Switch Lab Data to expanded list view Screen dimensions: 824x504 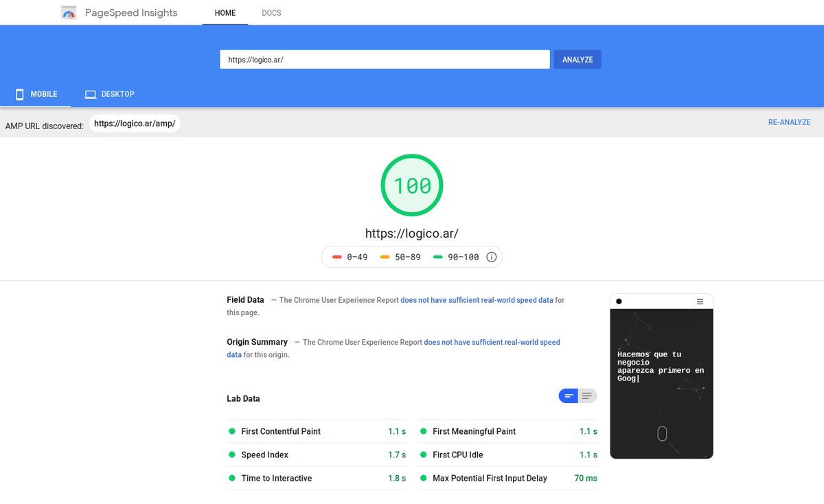pos(587,396)
